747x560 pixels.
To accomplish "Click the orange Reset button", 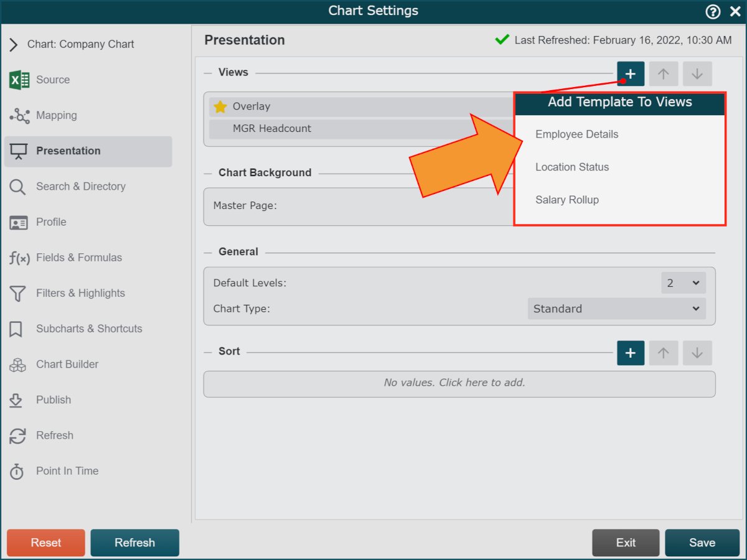I will [x=46, y=543].
